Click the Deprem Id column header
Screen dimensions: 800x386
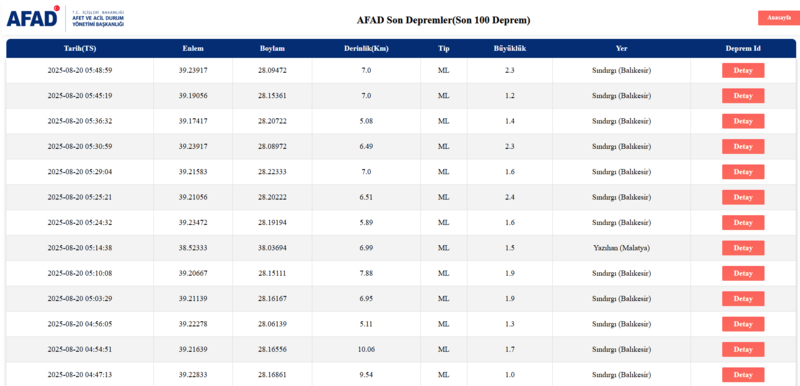tap(743, 49)
